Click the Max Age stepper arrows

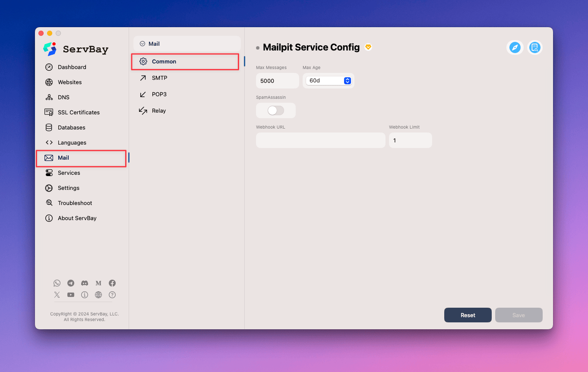(x=348, y=81)
